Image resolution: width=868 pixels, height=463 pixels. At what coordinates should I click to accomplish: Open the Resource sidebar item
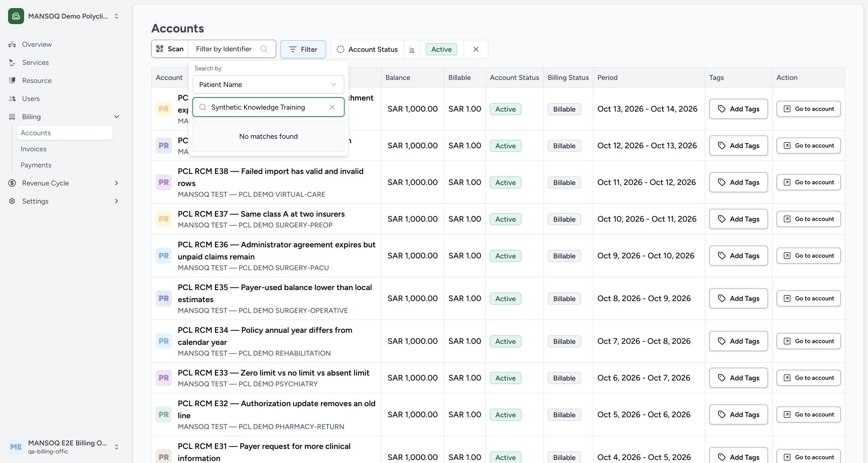37,80
